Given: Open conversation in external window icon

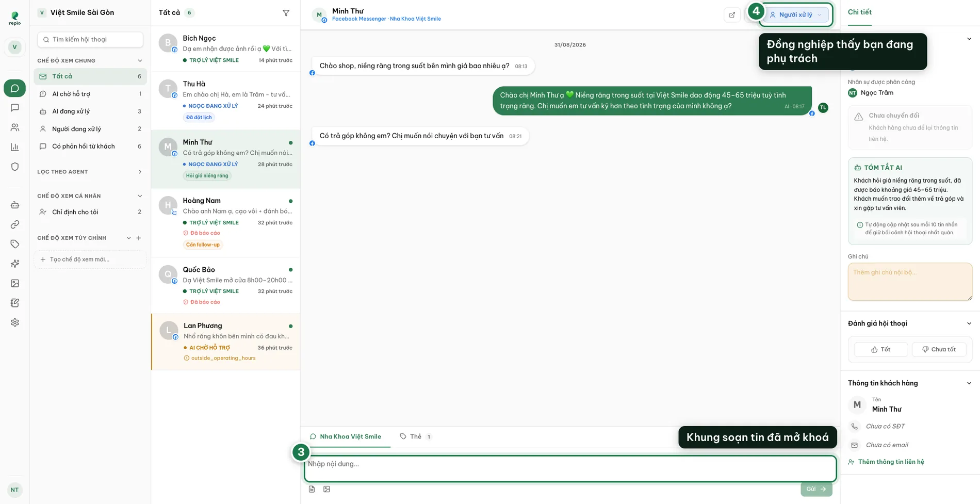Looking at the screenshot, I should (732, 15).
